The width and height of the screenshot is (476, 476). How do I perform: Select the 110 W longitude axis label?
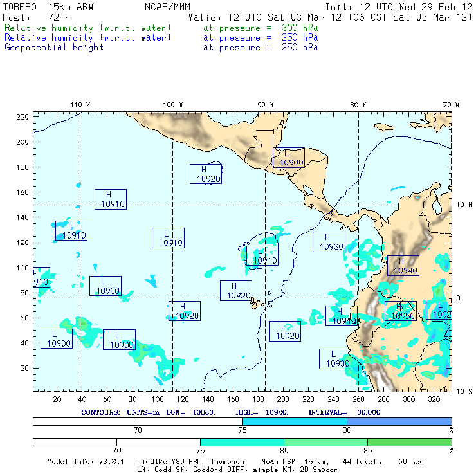tap(80, 104)
